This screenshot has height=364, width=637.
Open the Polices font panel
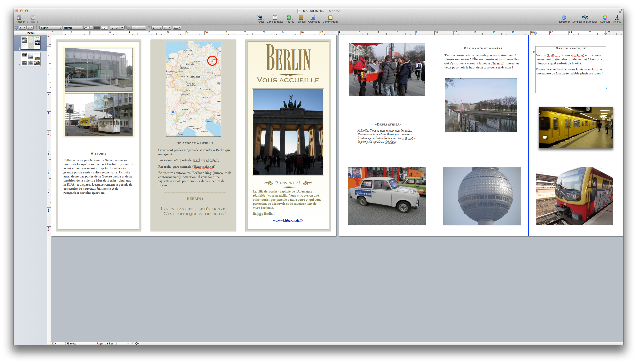tap(616, 17)
